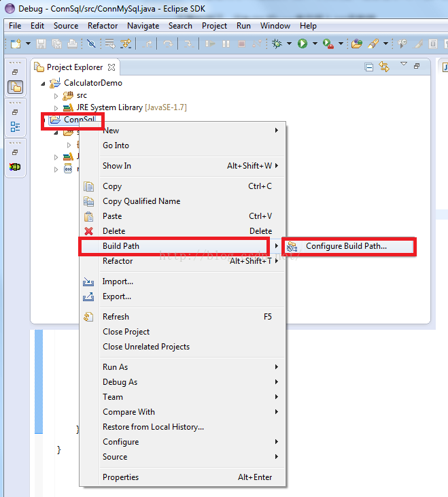Open the New submenu in context menu
Screen dimensions: 448x497
182,131
